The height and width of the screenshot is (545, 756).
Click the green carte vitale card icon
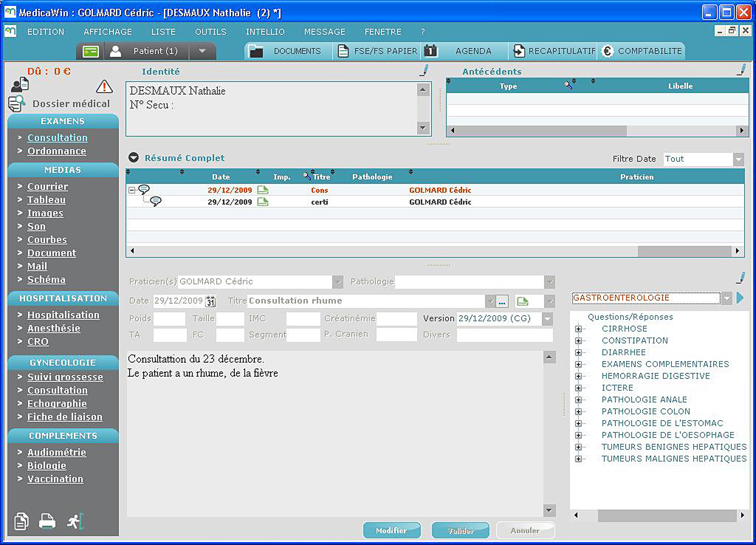point(90,52)
